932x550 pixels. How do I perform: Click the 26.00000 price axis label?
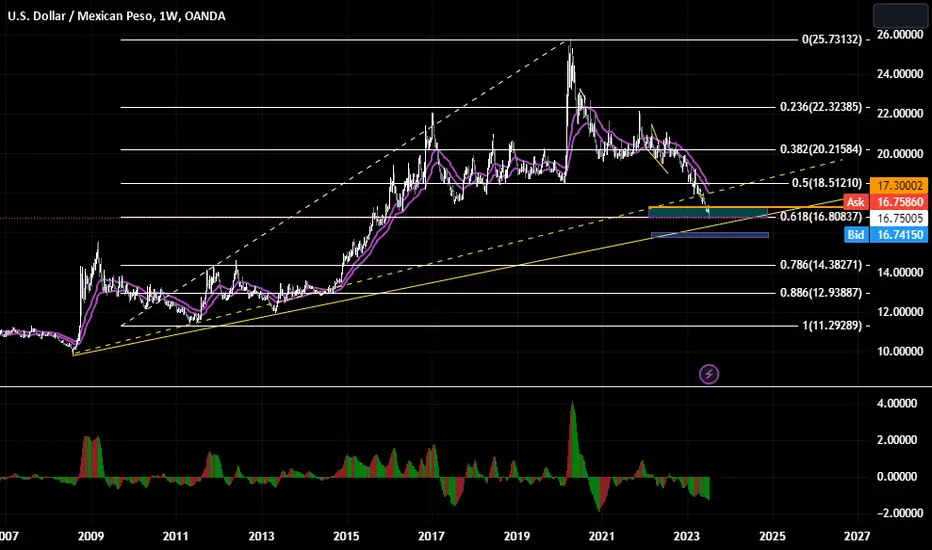point(900,35)
